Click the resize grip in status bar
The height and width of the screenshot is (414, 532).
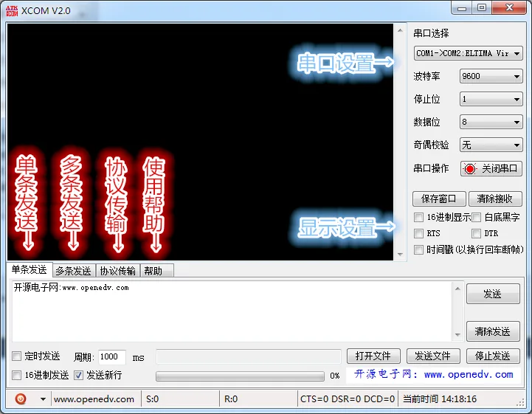tap(520, 403)
